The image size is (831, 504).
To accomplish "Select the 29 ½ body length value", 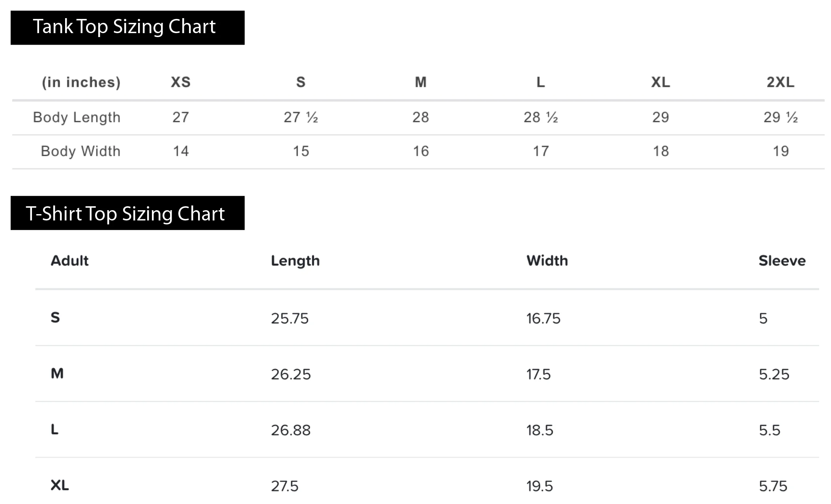I will point(780,117).
